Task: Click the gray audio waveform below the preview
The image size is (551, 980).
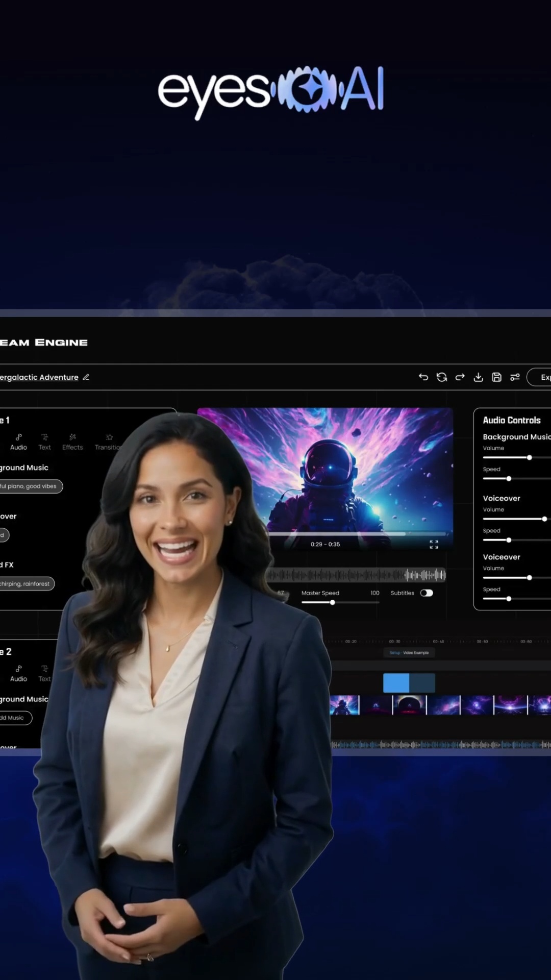Action: (356, 575)
